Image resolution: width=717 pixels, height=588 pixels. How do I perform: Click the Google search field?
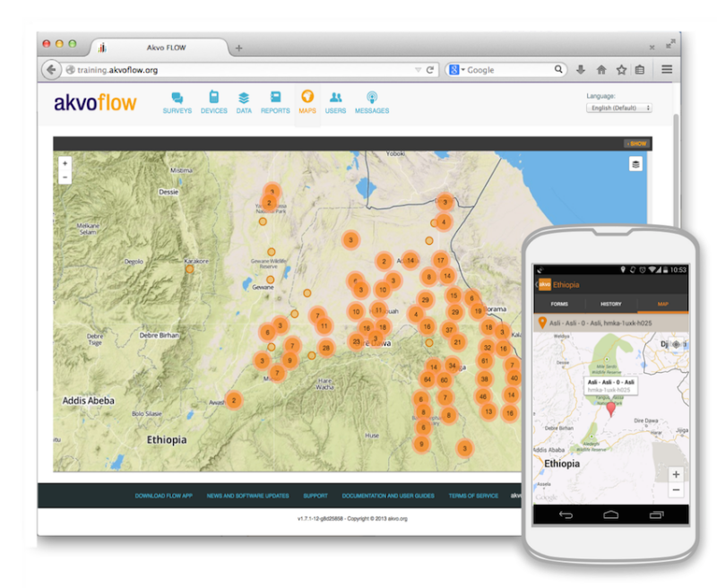click(x=508, y=70)
